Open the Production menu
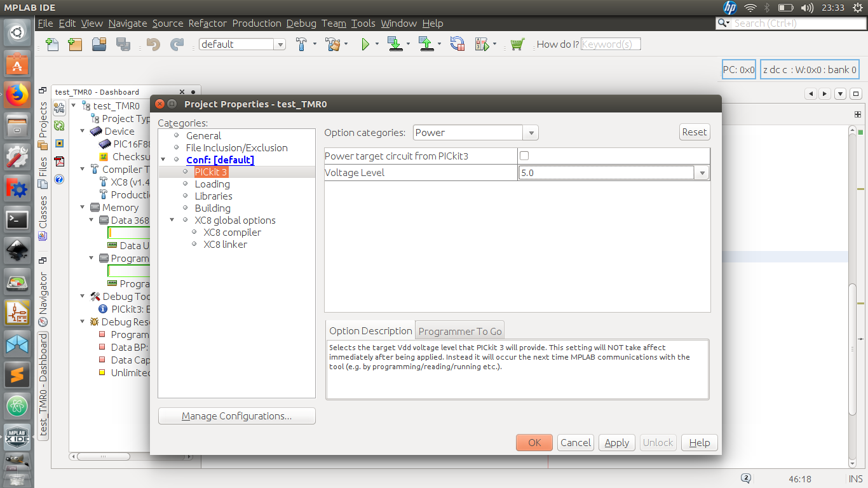The image size is (868, 488). click(x=257, y=24)
